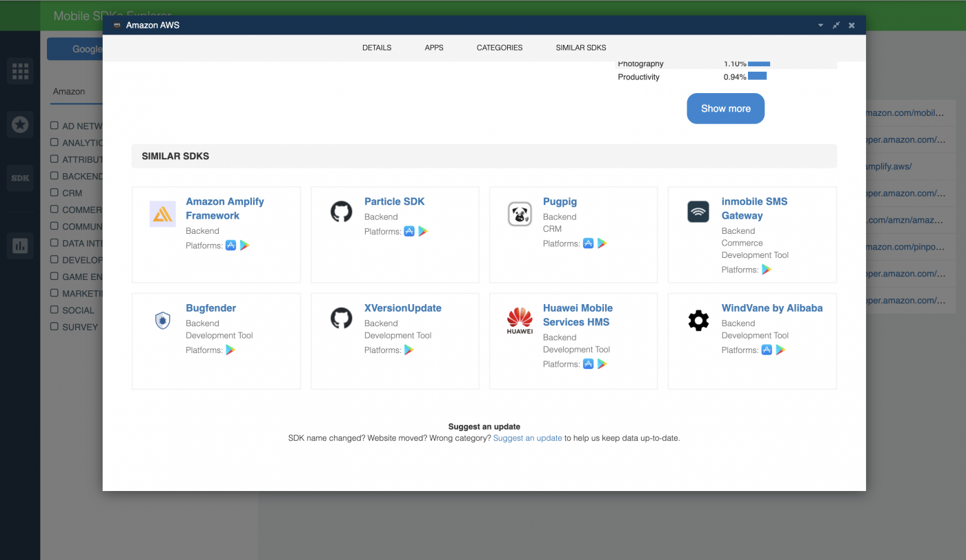966x560 pixels.
Task: Click the Amazon Amplify Framework logo
Action: click(162, 214)
